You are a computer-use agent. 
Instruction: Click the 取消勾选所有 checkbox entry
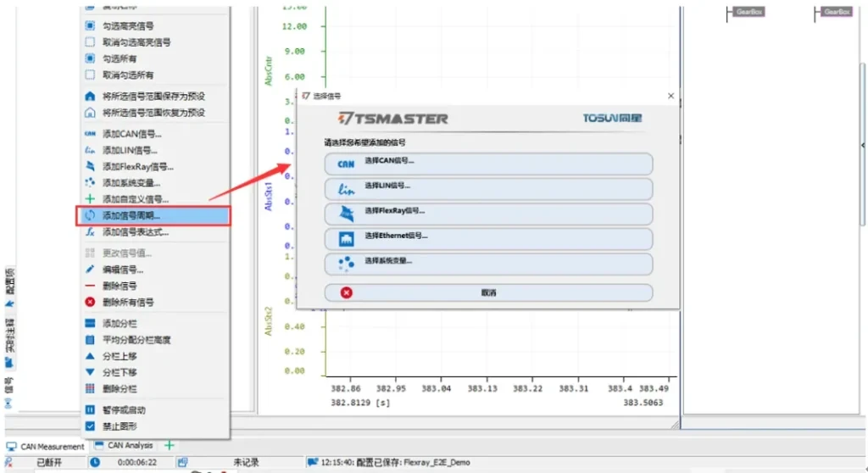(x=91, y=75)
